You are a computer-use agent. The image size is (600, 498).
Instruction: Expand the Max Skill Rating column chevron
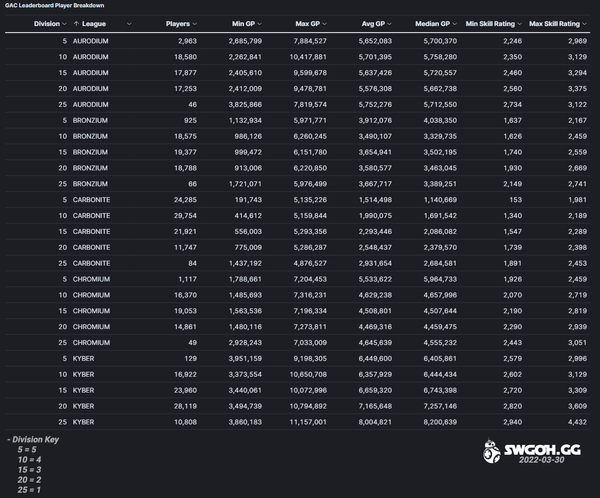tap(585, 23)
